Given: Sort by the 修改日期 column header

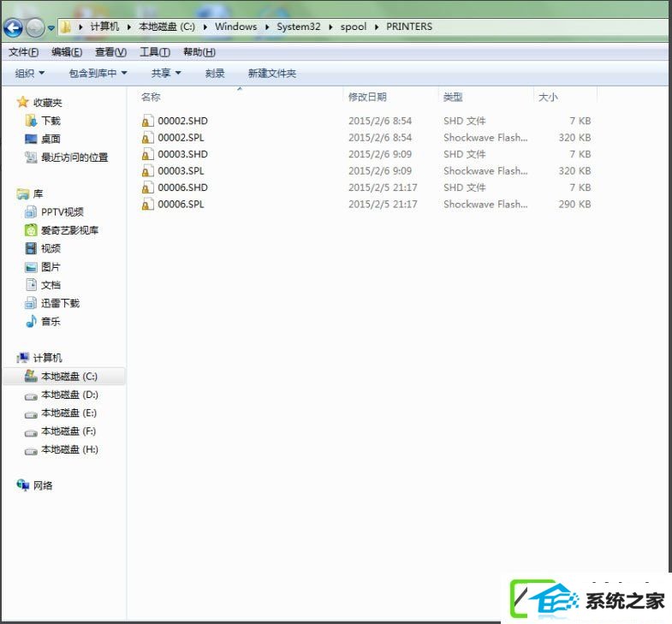Looking at the screenshot, I should pos(367,98).
